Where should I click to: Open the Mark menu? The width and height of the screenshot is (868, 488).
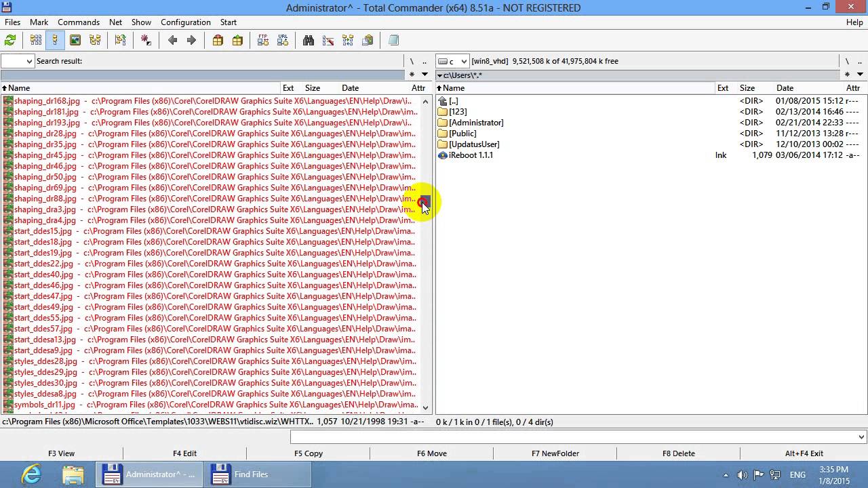(x=39, y=22)
